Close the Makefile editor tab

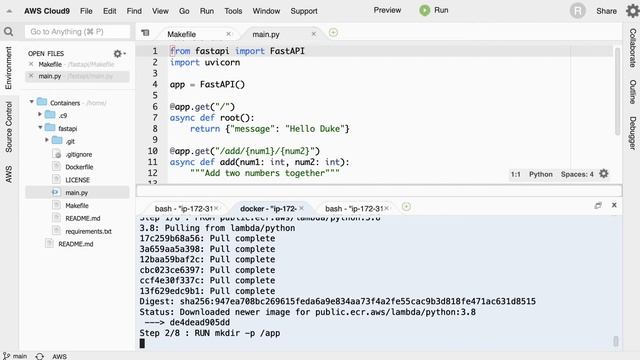(x=229, y=34)
